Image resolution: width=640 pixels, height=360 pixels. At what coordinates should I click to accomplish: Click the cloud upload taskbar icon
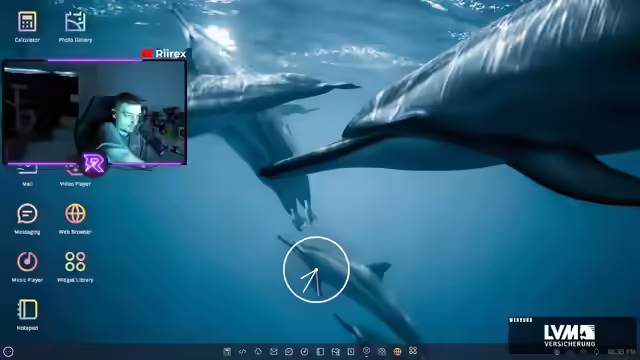(258, 351)
